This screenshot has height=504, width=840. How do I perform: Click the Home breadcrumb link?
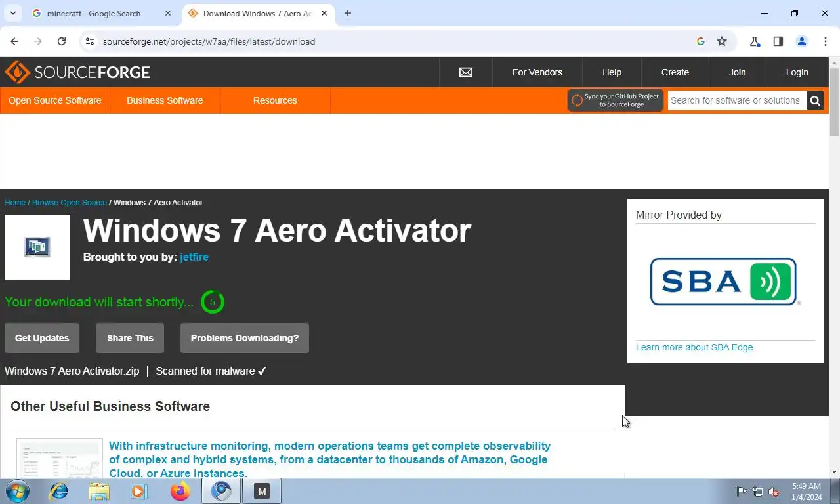tap(15, 203)
